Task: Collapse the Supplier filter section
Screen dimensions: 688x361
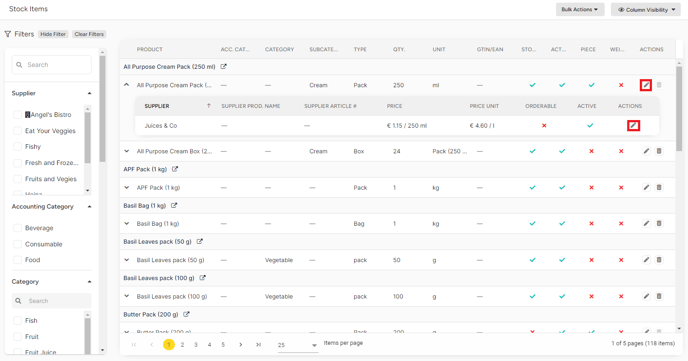Action: tap(90, 93)
